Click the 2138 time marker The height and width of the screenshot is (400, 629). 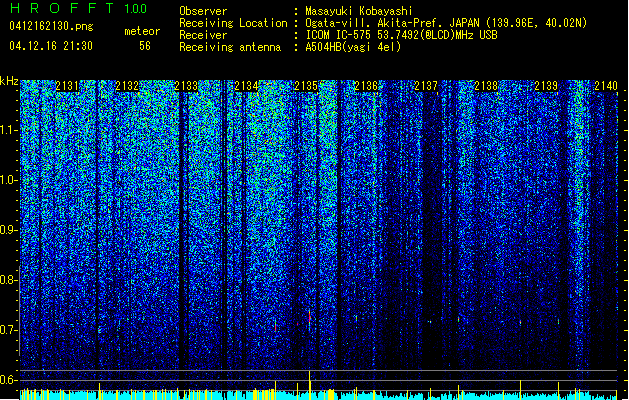click(486, 86)
